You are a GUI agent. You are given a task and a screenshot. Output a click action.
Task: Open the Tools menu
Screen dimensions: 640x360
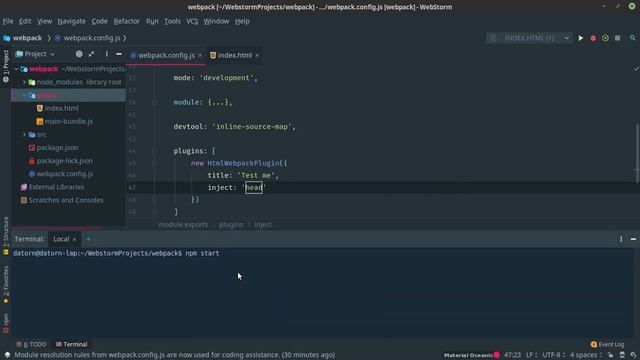(172, 21)
